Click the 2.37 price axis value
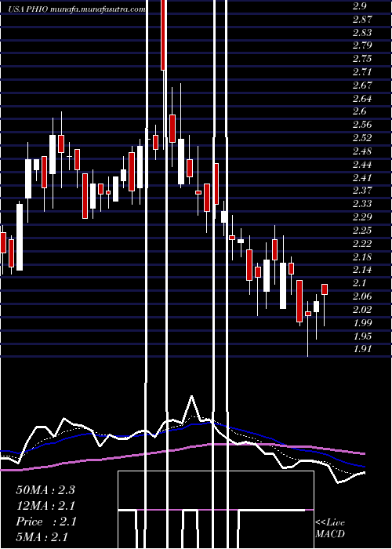Image resolution: width=392 pixels, height=549 pixels. [362, 191]
